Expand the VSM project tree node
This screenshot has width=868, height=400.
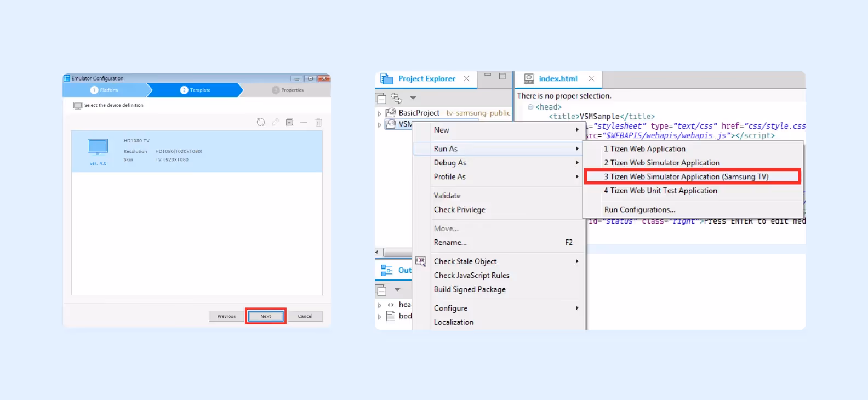point(379,125)
